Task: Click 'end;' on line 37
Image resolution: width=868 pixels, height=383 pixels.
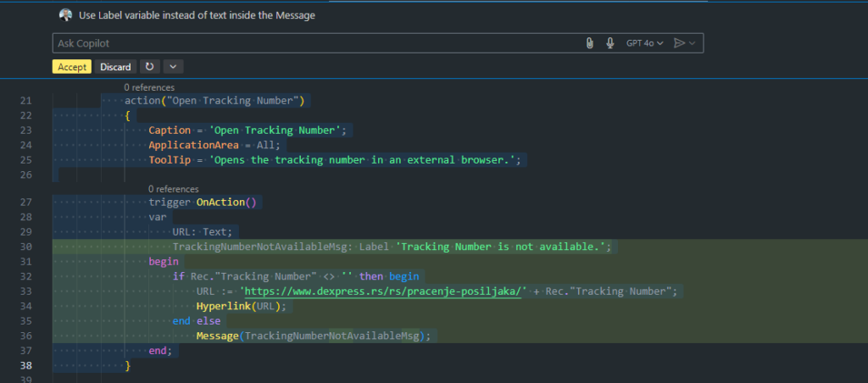Action: click(x=160, y=351)
